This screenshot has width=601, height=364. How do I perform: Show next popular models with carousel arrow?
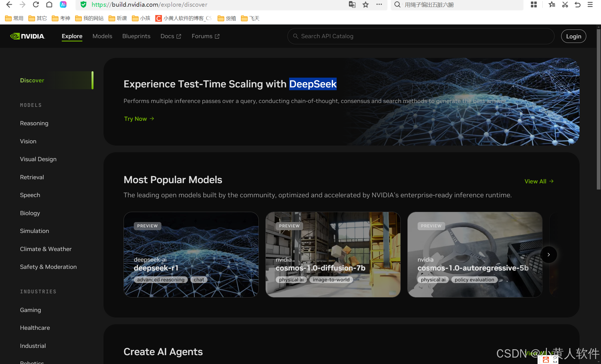548,254
